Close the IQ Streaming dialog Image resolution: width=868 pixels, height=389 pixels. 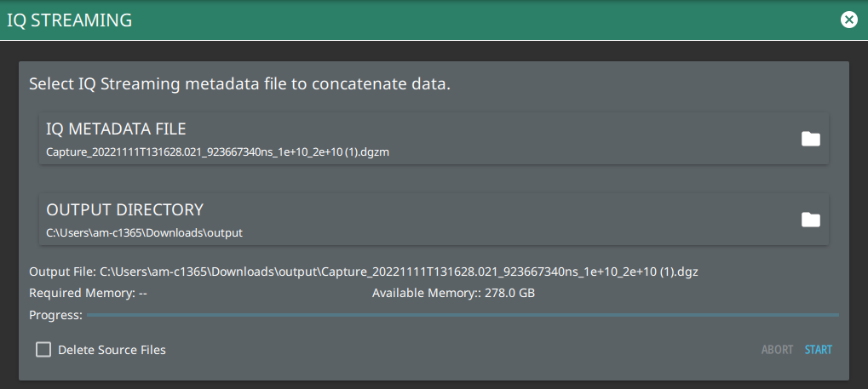tap(848, 20)
